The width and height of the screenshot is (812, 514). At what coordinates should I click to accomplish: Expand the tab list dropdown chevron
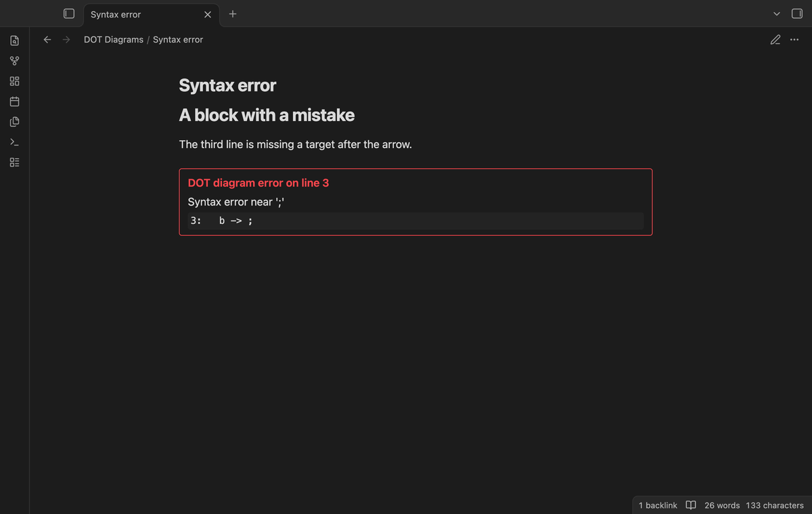[777, 14]
